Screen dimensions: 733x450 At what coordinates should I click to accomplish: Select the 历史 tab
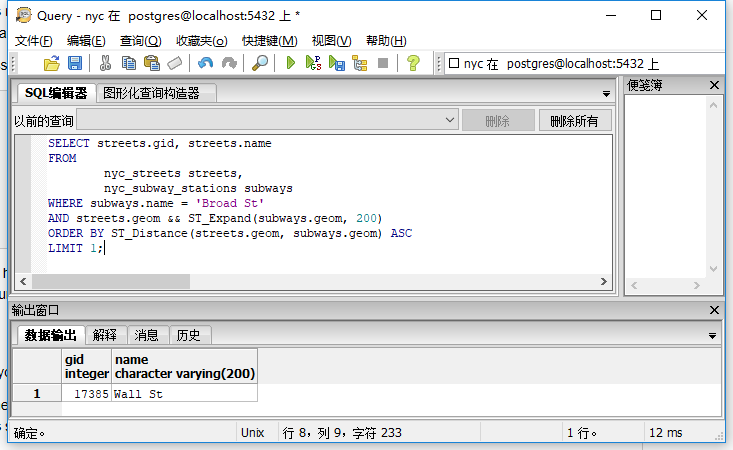[x=188, y=335]
